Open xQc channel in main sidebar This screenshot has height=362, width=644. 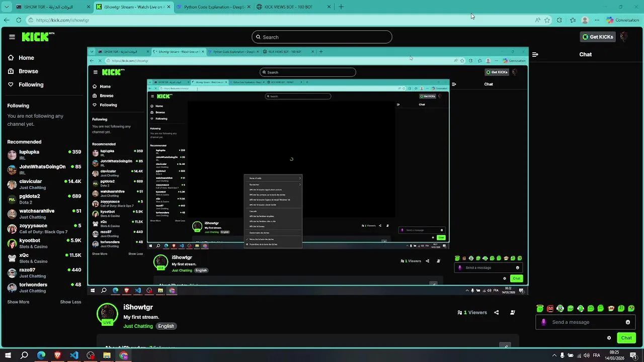pos(44,258)
